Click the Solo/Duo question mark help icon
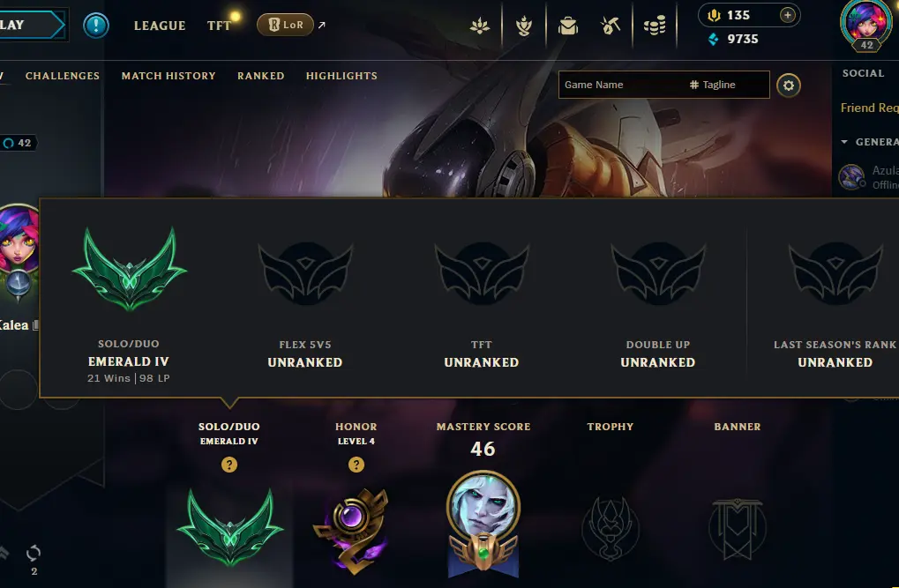899x588 pixels. pyautogui.click(x=229, y=465)
